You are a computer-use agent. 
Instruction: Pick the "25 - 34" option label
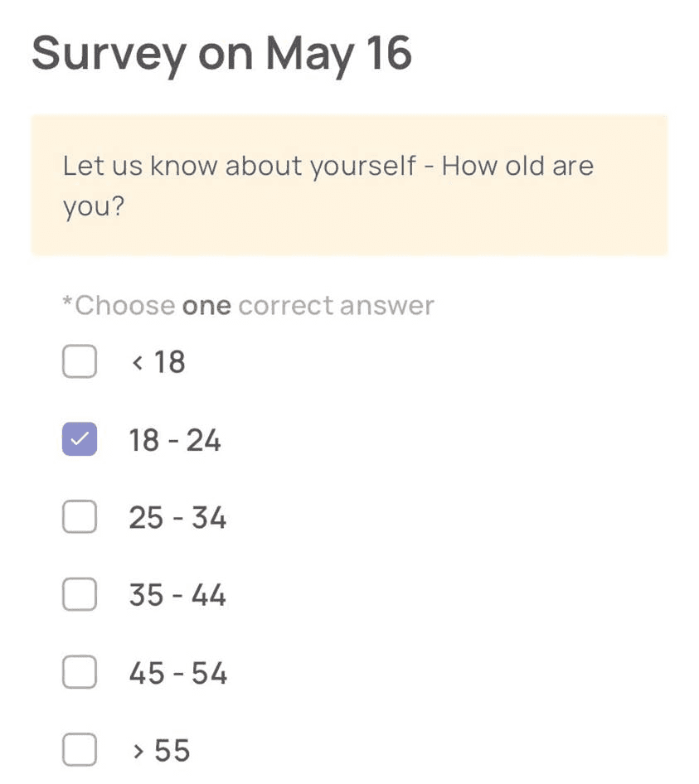tap(177, 518)
